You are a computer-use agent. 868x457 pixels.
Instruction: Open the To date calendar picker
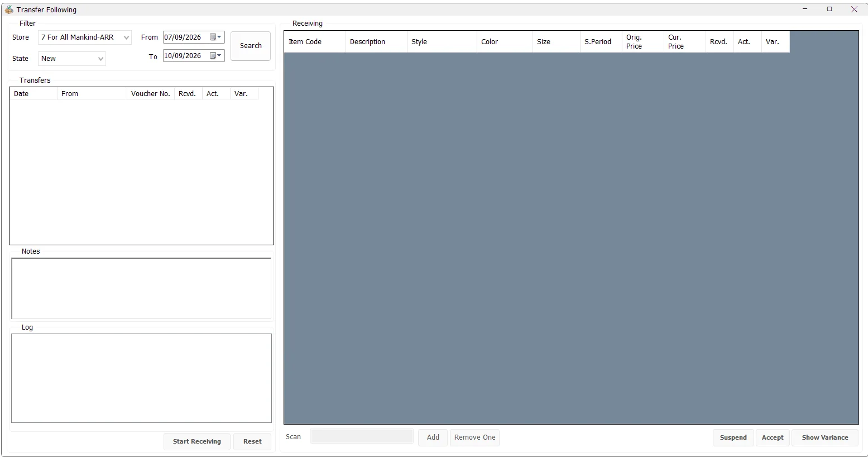[215, 56]
